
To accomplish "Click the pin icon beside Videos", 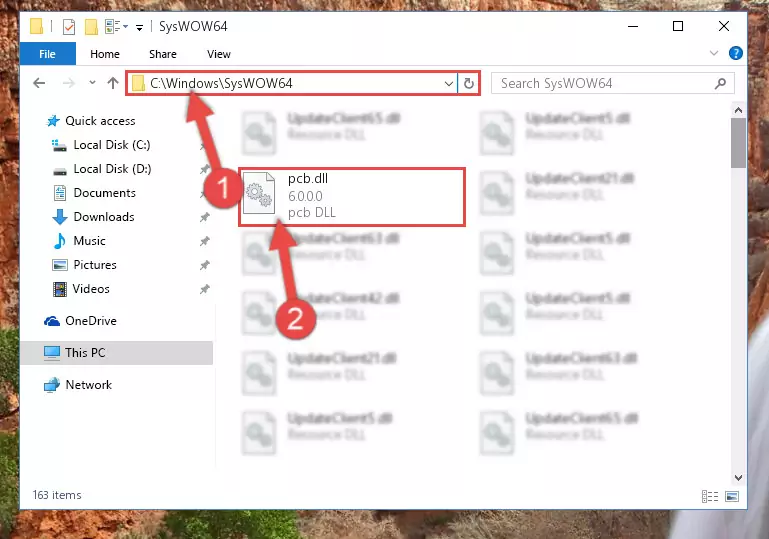I will point(205,289).
